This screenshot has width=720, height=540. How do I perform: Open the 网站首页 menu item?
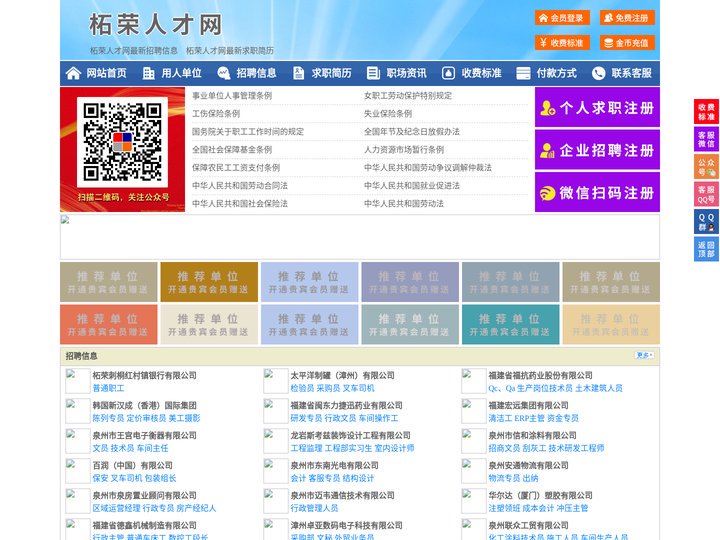107,73
